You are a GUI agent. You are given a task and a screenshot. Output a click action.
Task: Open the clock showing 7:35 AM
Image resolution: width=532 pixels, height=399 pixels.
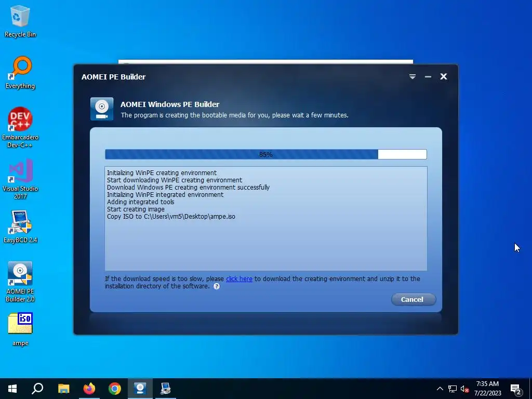click(x=487, y=389)
